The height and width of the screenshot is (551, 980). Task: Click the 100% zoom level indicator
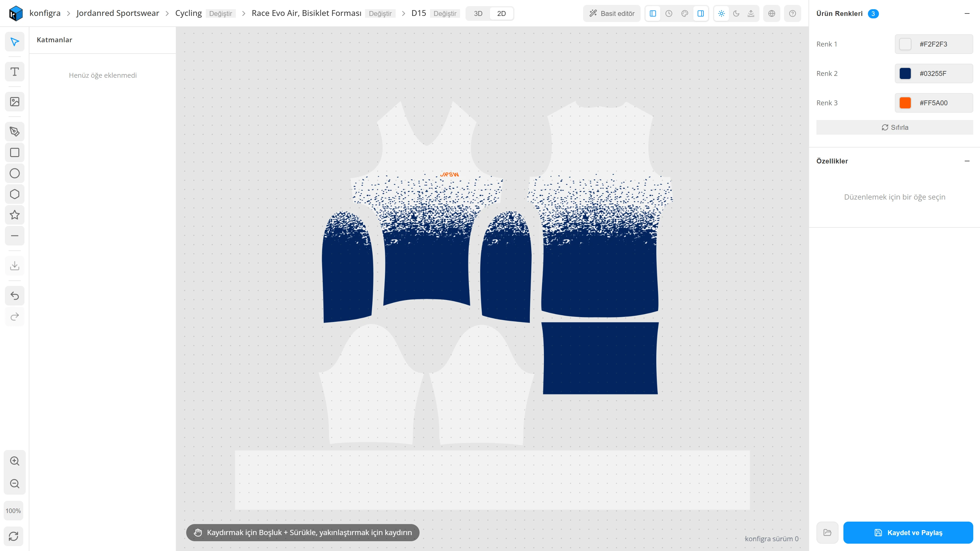click(13, 511)
